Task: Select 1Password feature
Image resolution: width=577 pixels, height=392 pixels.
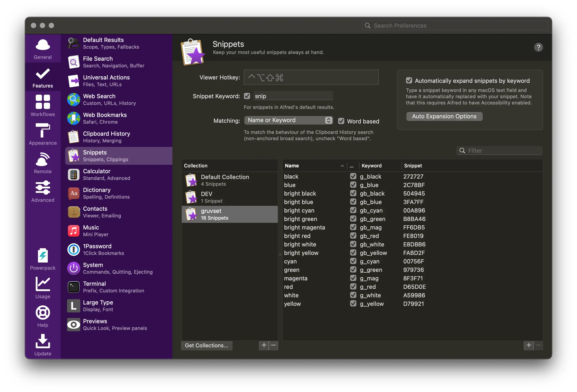Action: coord(119,250)
